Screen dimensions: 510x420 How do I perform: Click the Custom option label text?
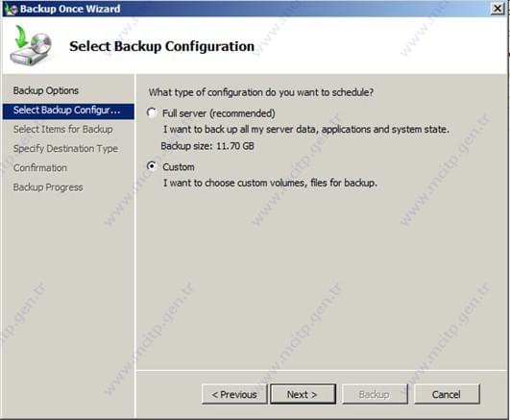pyautogui.click(x=179, y=167)
